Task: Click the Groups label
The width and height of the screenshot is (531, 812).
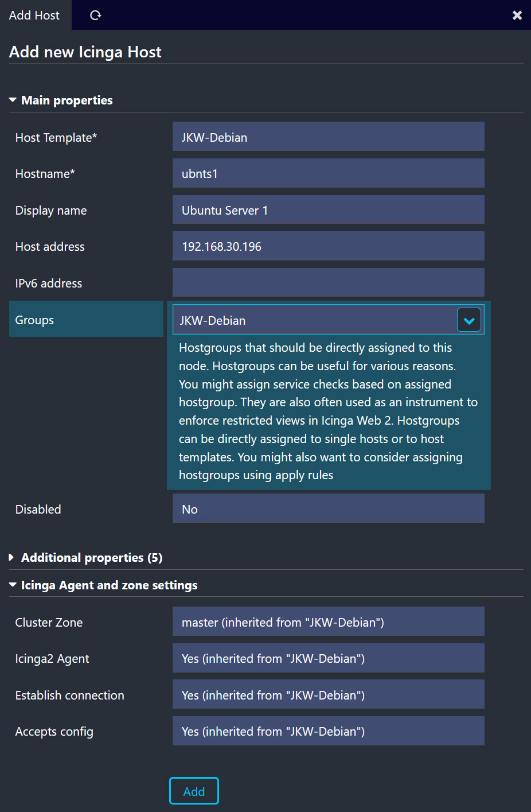Action: tap(34, 320)
